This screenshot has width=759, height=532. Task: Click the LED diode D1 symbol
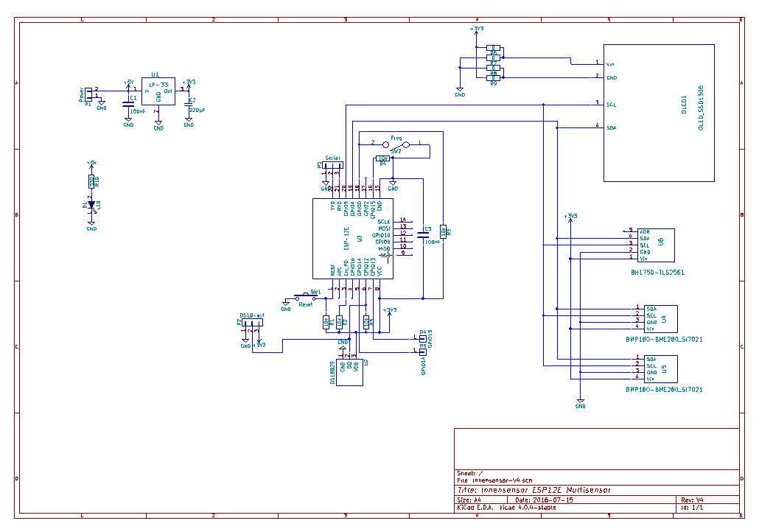point(91,206)
